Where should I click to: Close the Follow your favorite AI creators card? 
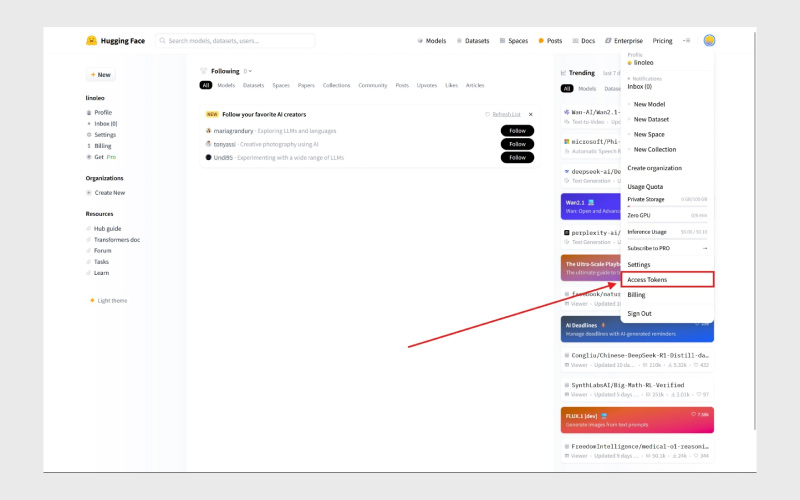(x=530, y=114)
